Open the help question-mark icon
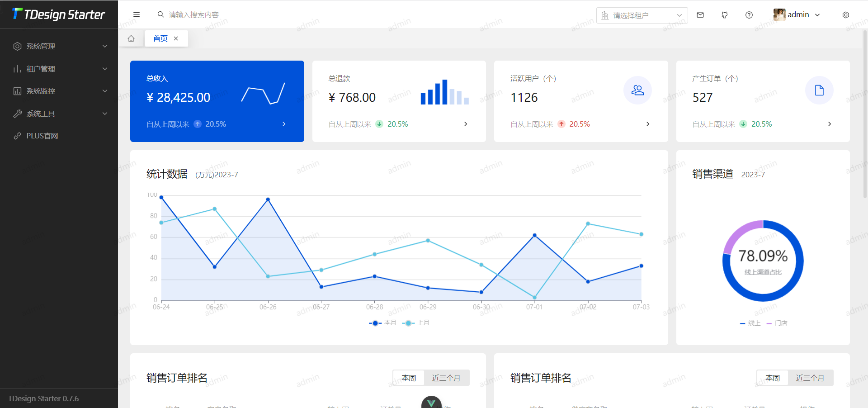 coord(749,14)
